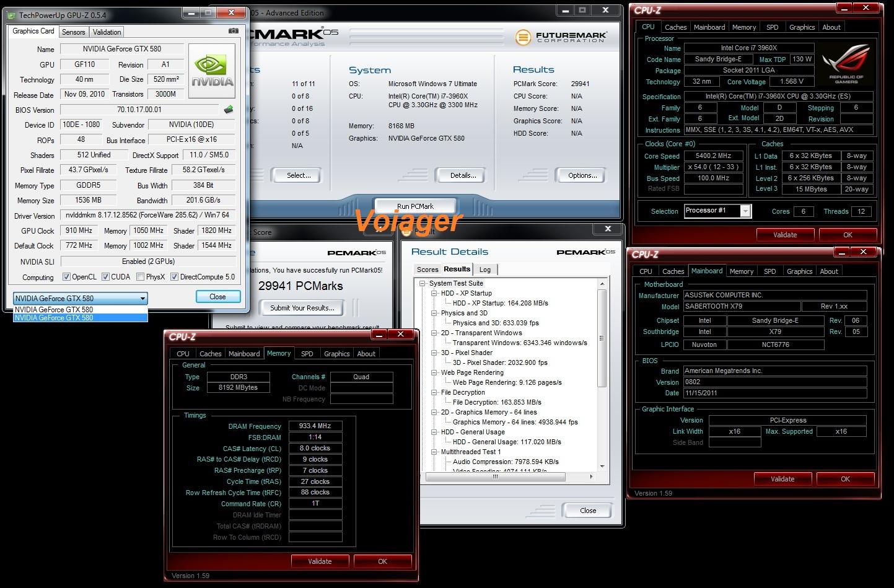
Task: Click Validate in the mainboard CPU-Z window
Action: pyautogui.click(x=782, y=479)
